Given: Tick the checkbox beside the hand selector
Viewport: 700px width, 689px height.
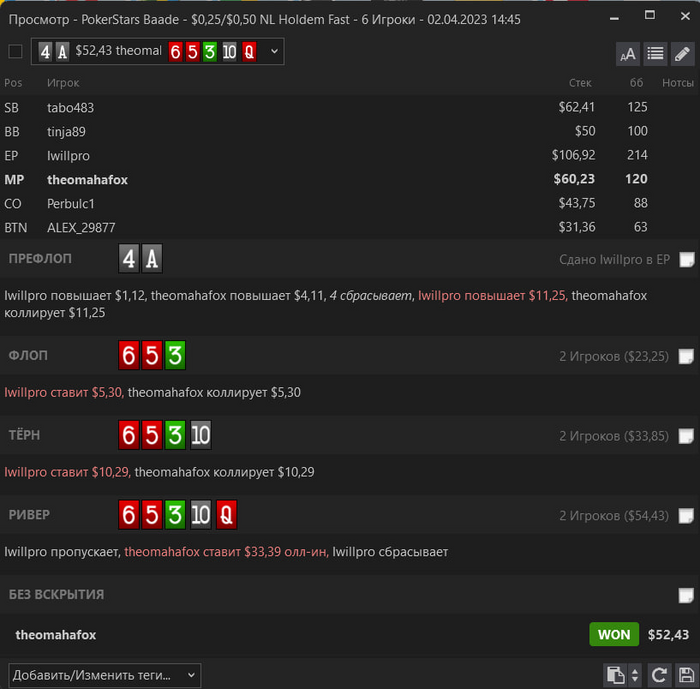Looking at the screenshot, I should (x=15, y=51).
